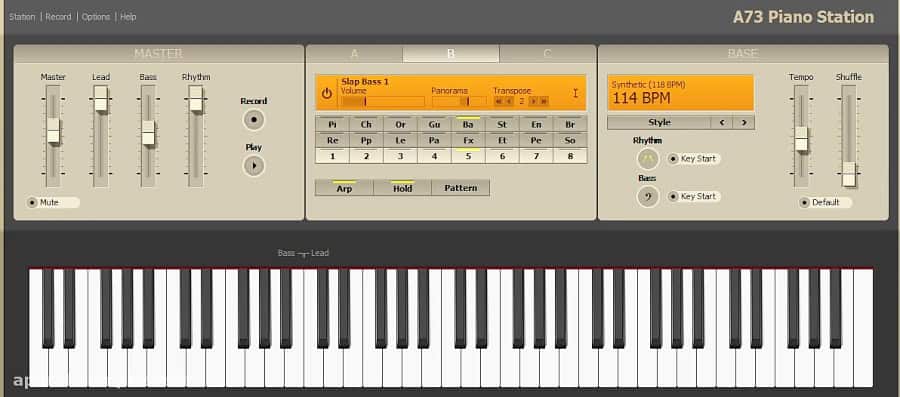Toggle the Mute radio option
The image size is (900, 397).
pyautogui.click(x=52, y=203)
